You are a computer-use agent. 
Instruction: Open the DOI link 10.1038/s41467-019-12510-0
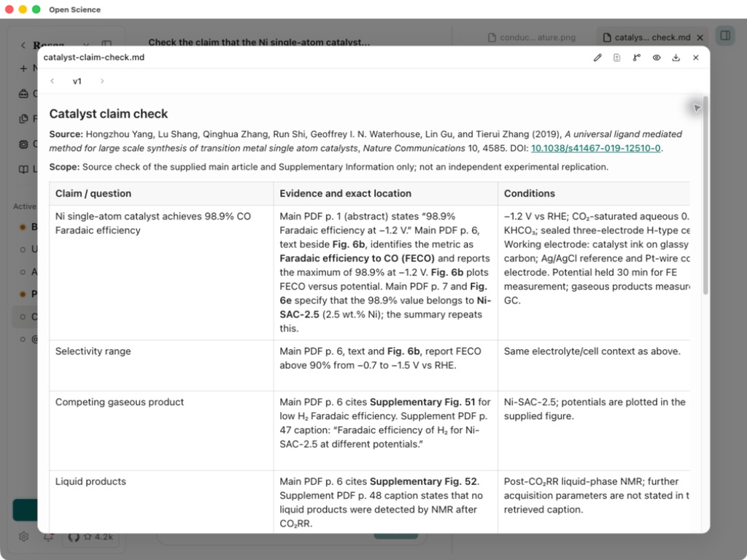tap(595, 148)
